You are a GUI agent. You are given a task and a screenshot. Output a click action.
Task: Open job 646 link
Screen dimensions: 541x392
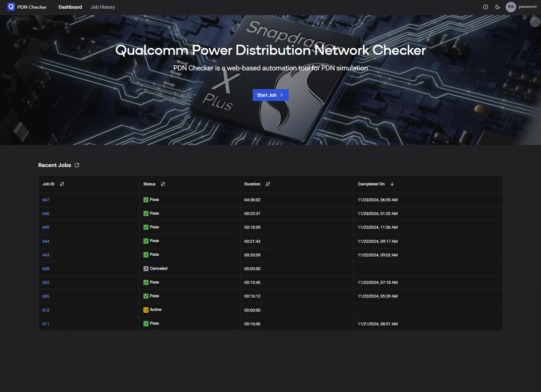(x=46, y=213)
